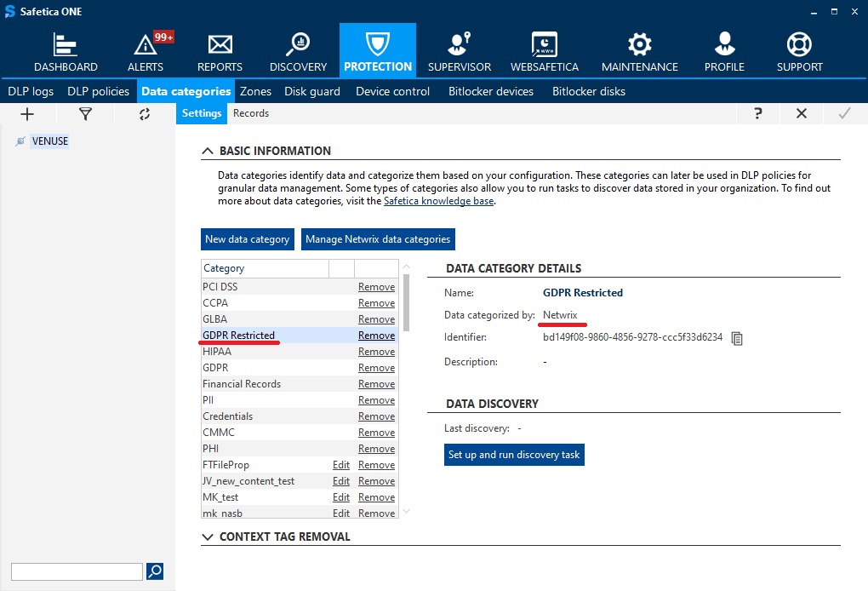Select the Data categories tab
Image resolution: width=868 pixels, height=591 pixels.
pyautogui.click(x=186, y=91)
